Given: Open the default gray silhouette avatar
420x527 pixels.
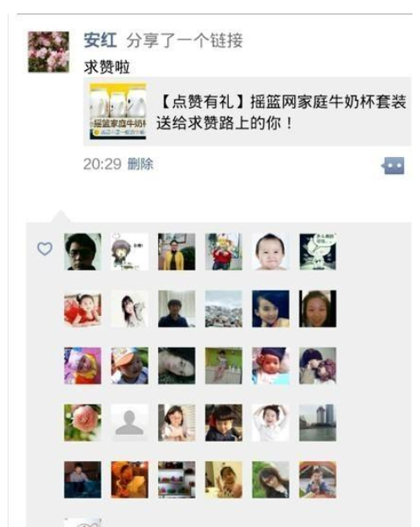Looking at the screenshot, I should coord(129,423).
